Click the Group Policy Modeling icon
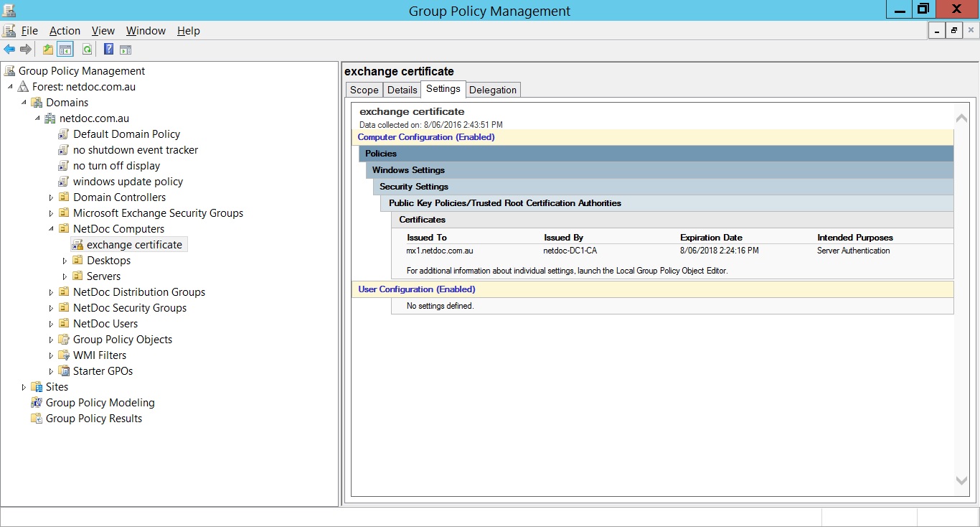This screenshot has width=980, height=527. (37, 403)
